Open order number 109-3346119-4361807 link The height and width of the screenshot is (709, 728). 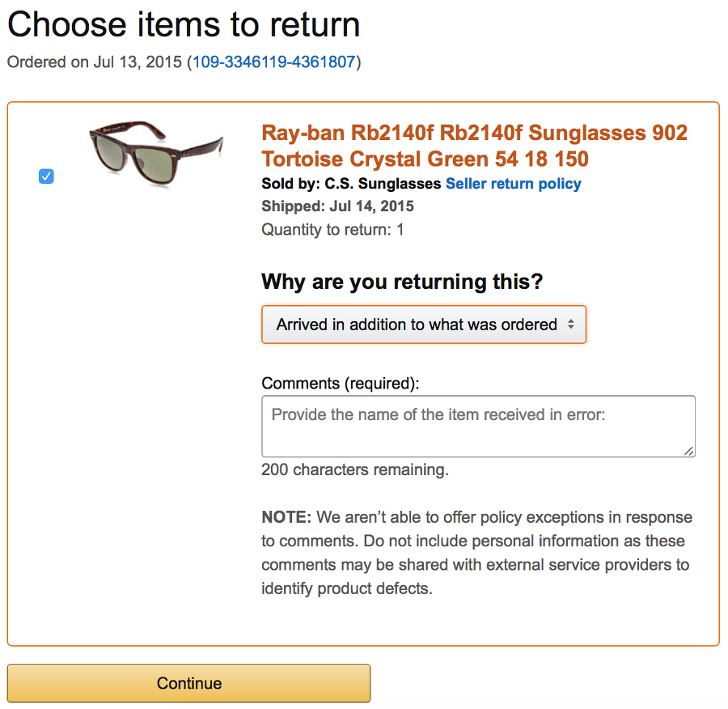pyautogui.click(x=275, y=62)
